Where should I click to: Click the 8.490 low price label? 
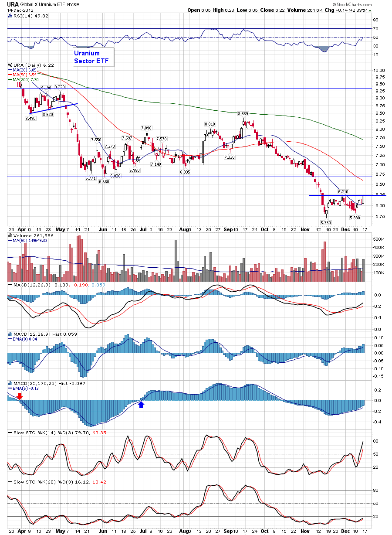pos(30,118)
